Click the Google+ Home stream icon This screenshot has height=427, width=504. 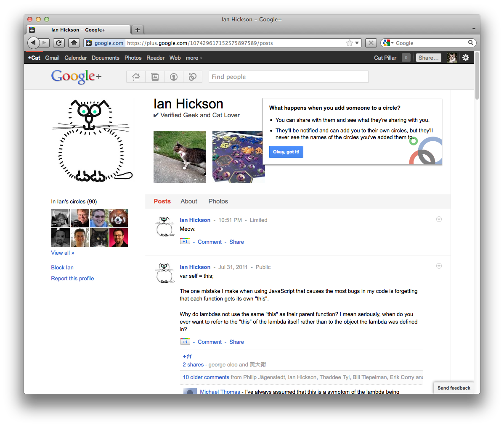point(136,77)
